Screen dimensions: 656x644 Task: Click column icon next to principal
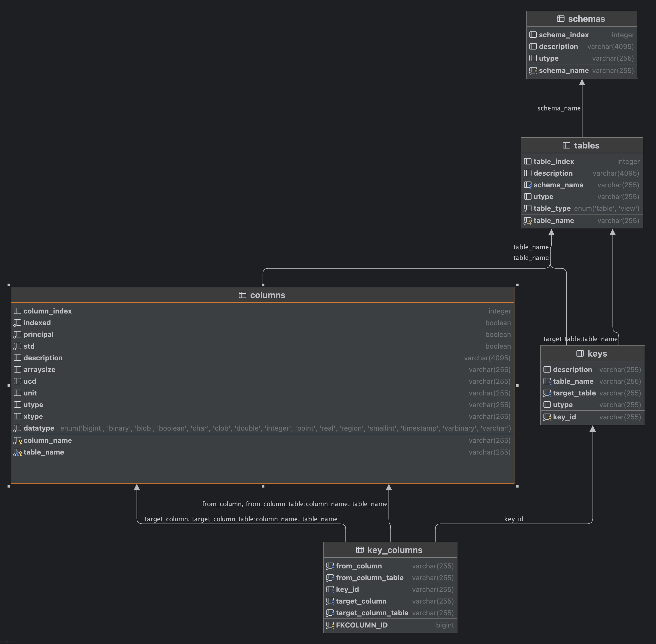[17, 335]
